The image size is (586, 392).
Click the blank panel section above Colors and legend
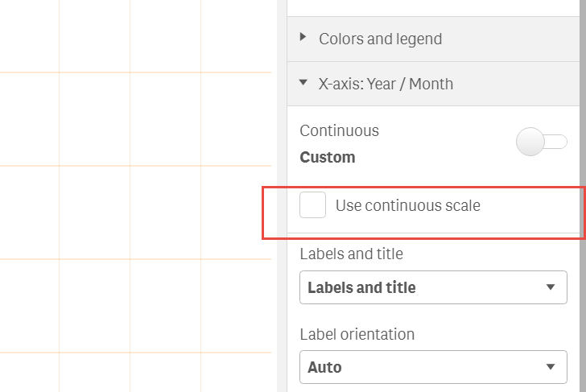click(x=432, y=7)
